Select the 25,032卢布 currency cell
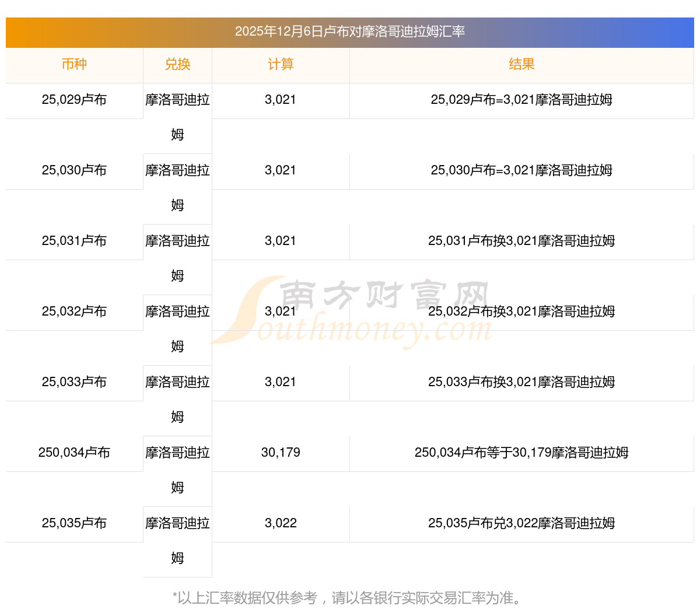The width and height of the screenshot is (700, 616). pos(74,311)
